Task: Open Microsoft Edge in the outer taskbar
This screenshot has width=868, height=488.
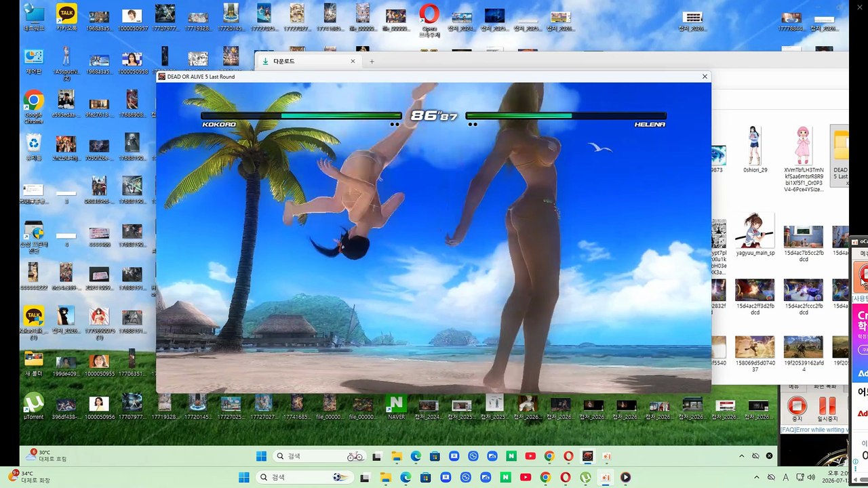Action: pos(406,477)
